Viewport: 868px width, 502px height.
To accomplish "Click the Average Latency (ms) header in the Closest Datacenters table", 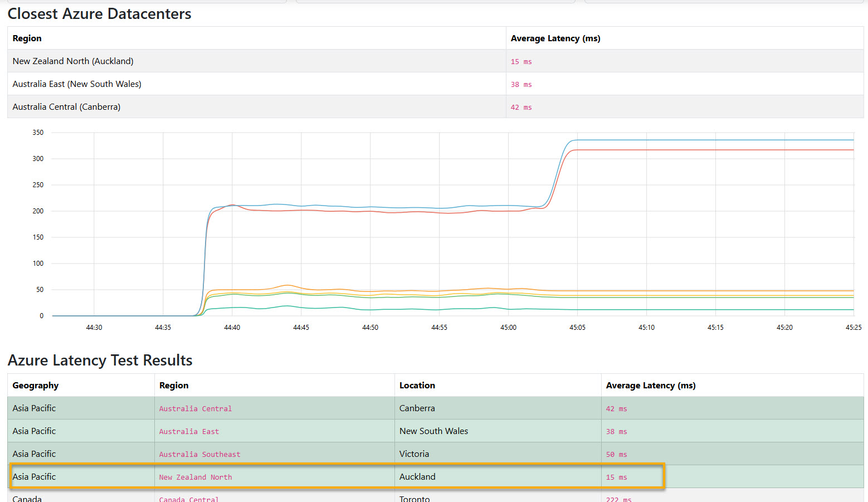I will click(555, 38).
